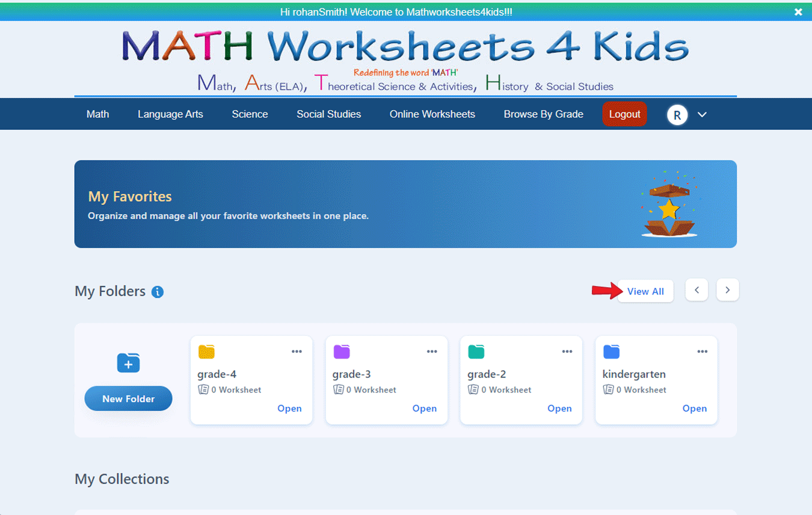The height and width of the screenshot is (515, 812).
Task: Click the grade-3 folder name
Action: point(352,374)
